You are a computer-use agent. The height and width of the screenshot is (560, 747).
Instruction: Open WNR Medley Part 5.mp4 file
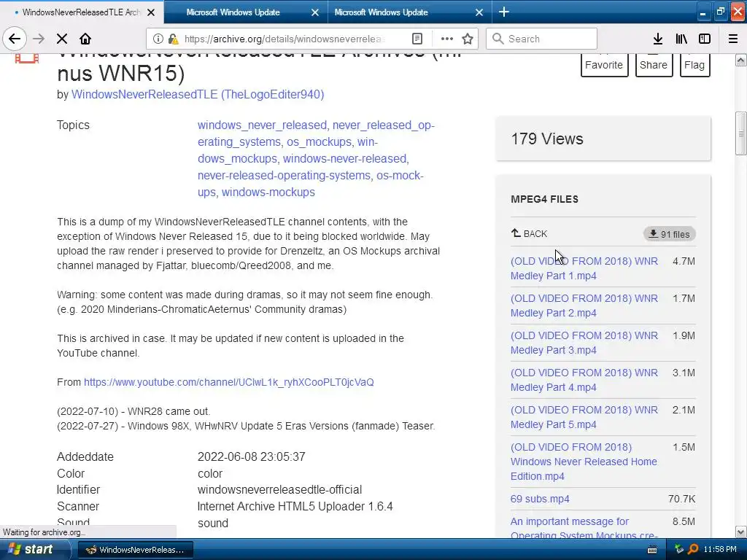(584, 417)
